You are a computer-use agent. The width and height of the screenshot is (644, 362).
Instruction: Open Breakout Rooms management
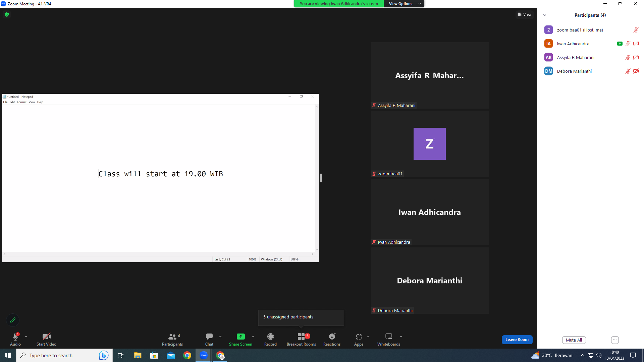[301, 339]
